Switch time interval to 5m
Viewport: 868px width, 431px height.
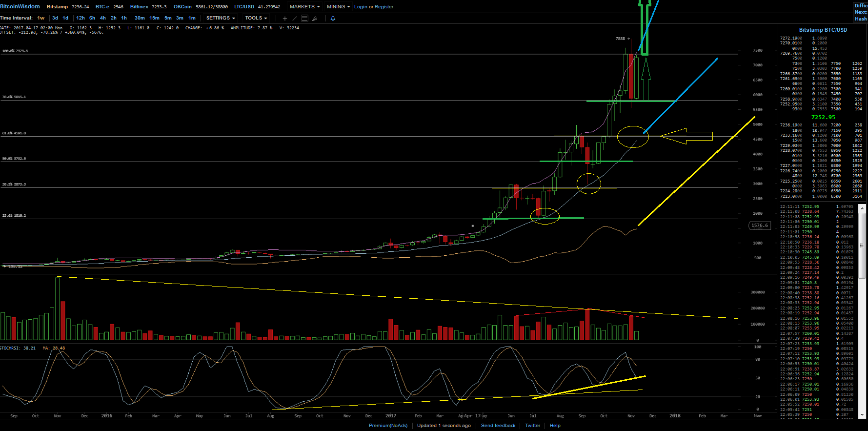pos(168,18)
